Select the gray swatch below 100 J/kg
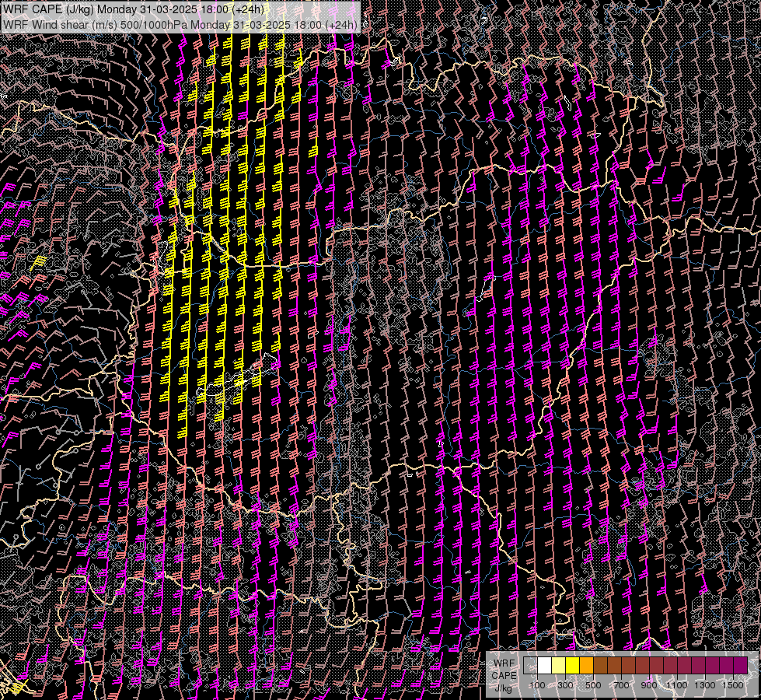 530,665
